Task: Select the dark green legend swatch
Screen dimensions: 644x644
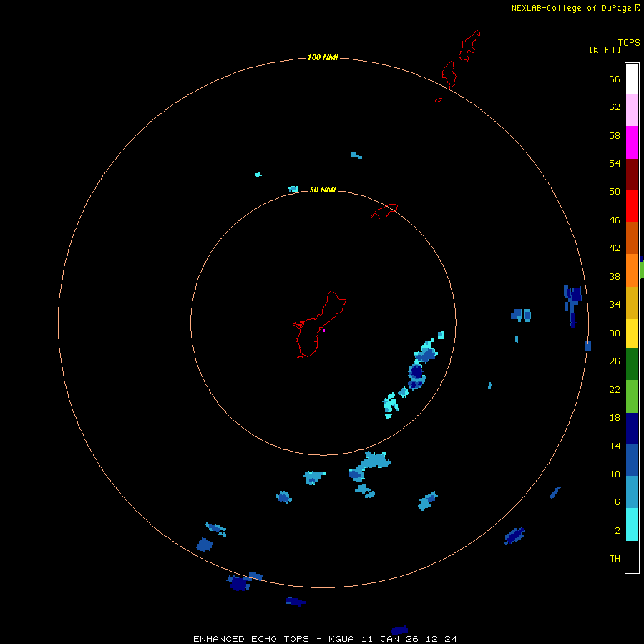Action: click(x=632, y=364)
